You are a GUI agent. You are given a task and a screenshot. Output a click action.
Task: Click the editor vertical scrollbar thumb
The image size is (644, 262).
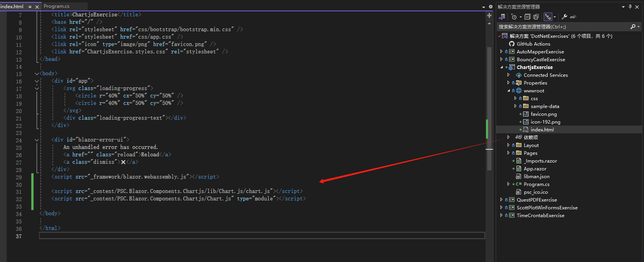[489, 109]
